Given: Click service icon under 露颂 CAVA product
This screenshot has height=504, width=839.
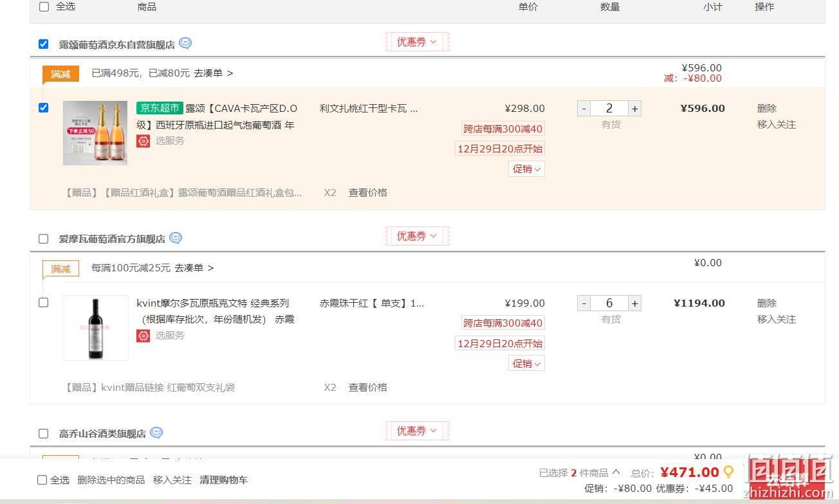Looking at the screenshot, I should [143, 141].
